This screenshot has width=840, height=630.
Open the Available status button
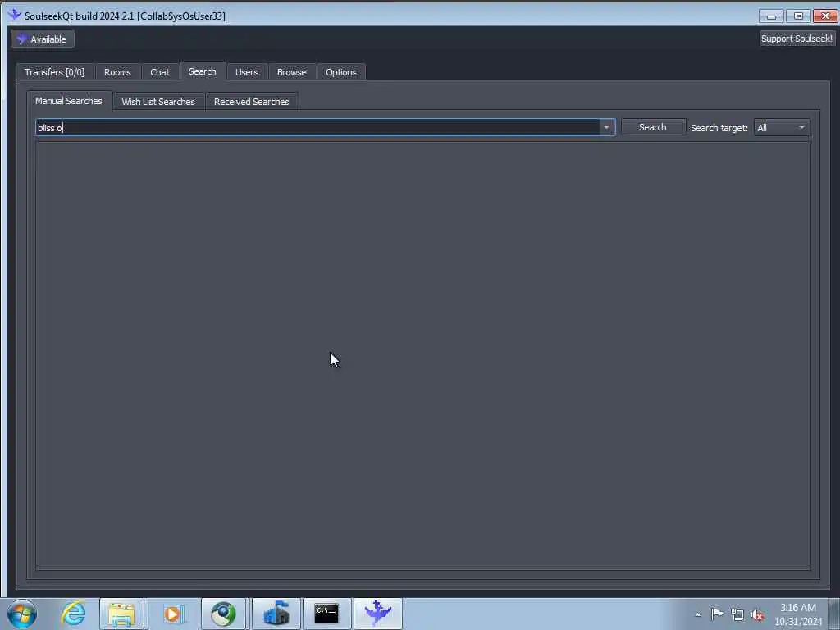43,39
